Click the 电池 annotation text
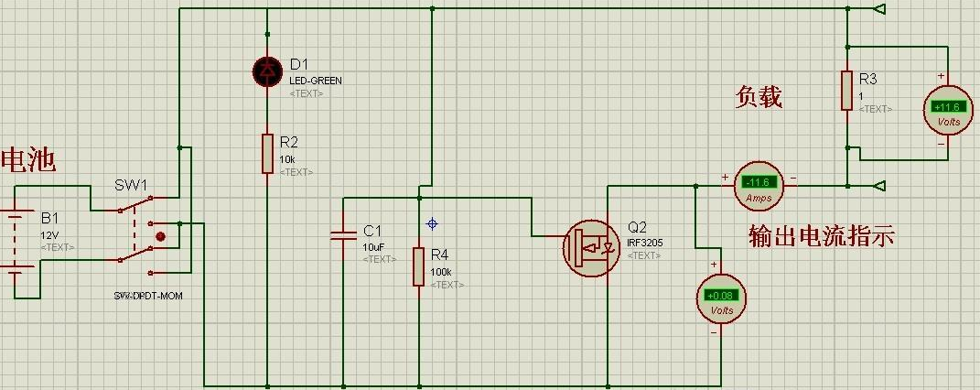The width and height of the screenshot is (980, 390). tap(28, 160)
